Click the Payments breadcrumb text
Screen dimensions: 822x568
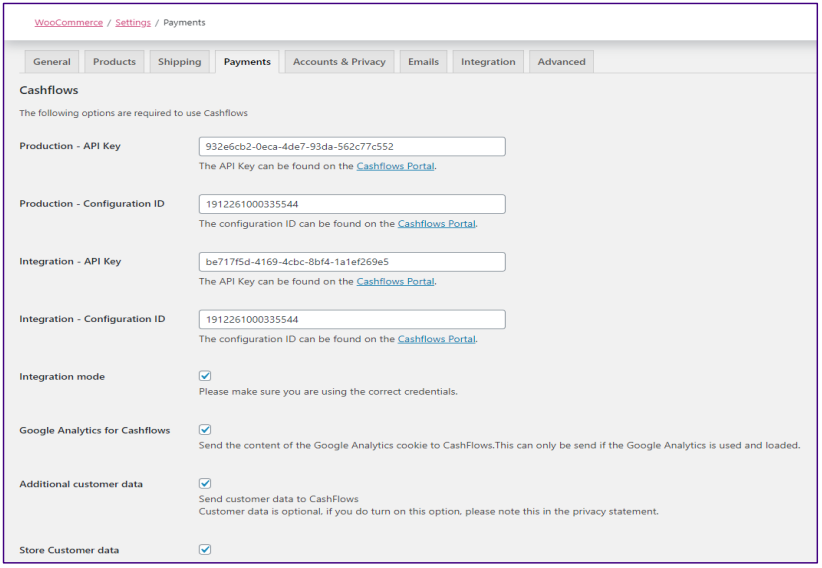click(184, 23)
